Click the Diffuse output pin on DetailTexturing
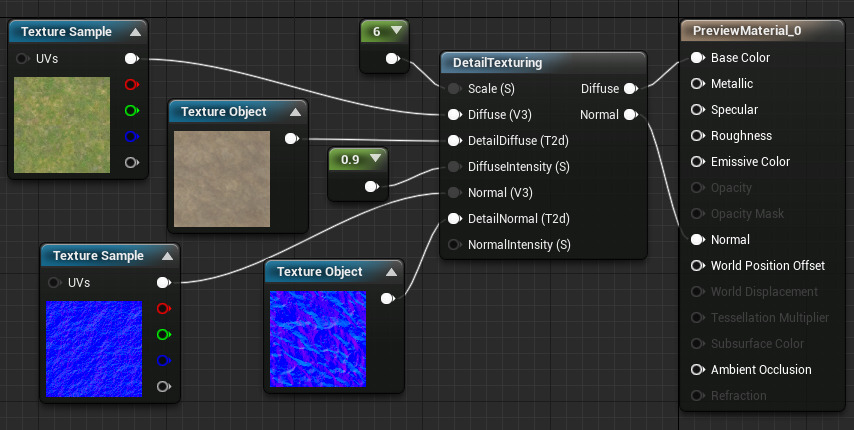 pos(630,89)
